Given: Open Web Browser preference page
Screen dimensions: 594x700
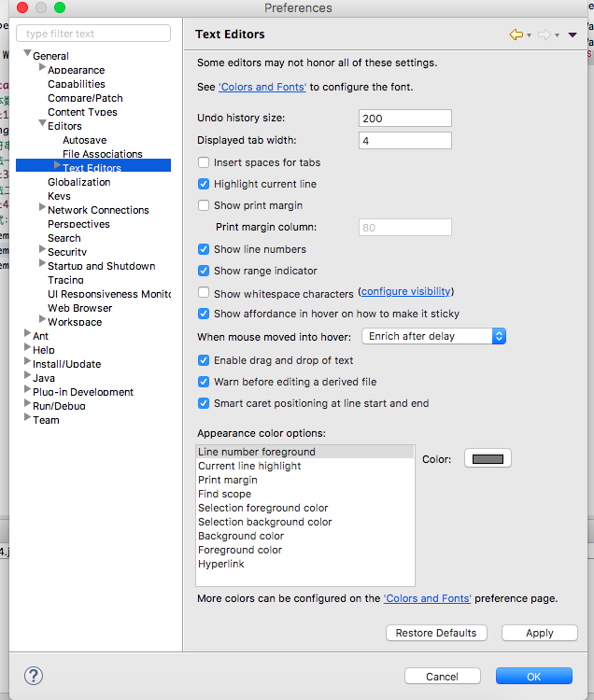Looking at the screenshot, I should [x=80, y=308].
